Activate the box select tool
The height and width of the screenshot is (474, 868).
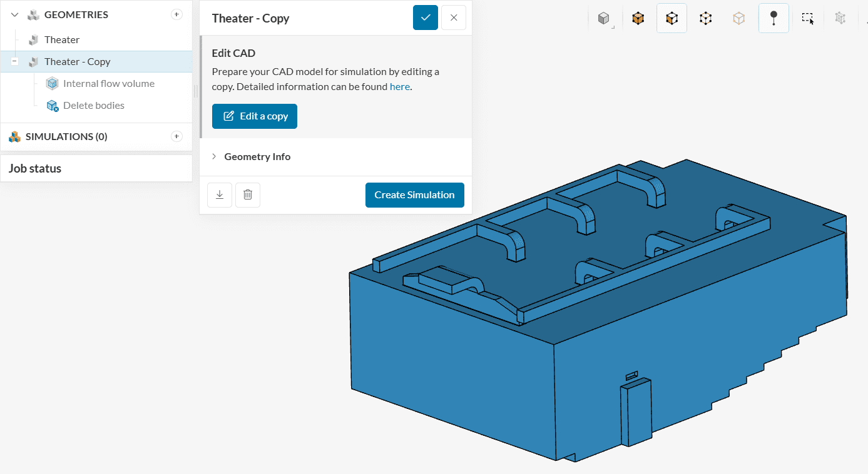coord(808,19)
